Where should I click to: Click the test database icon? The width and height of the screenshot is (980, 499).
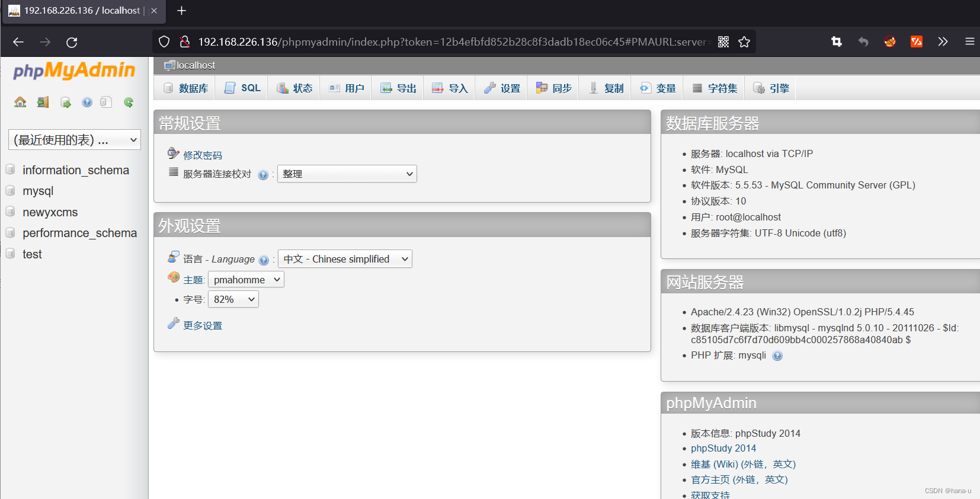10,254
